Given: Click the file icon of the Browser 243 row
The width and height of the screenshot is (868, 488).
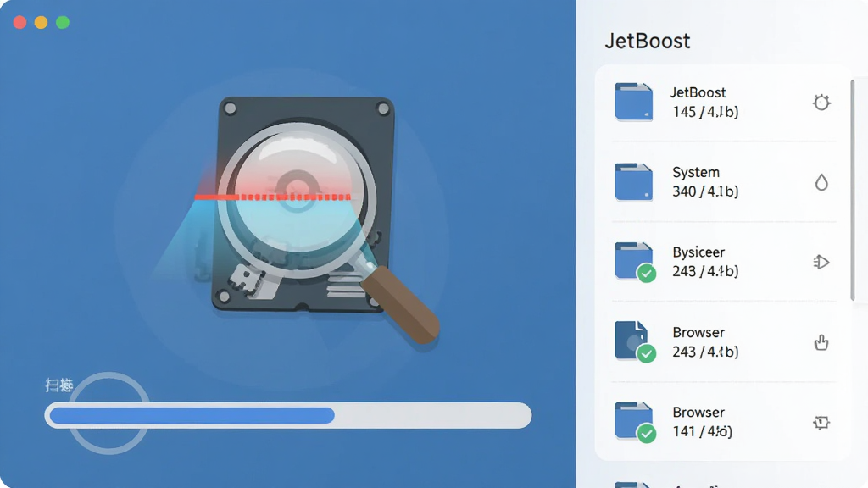Looking at the screenshot, I should 631,341.
